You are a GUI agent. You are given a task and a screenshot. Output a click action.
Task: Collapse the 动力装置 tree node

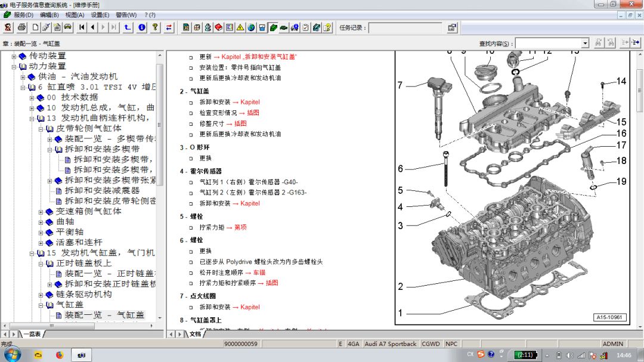[14, 66]
